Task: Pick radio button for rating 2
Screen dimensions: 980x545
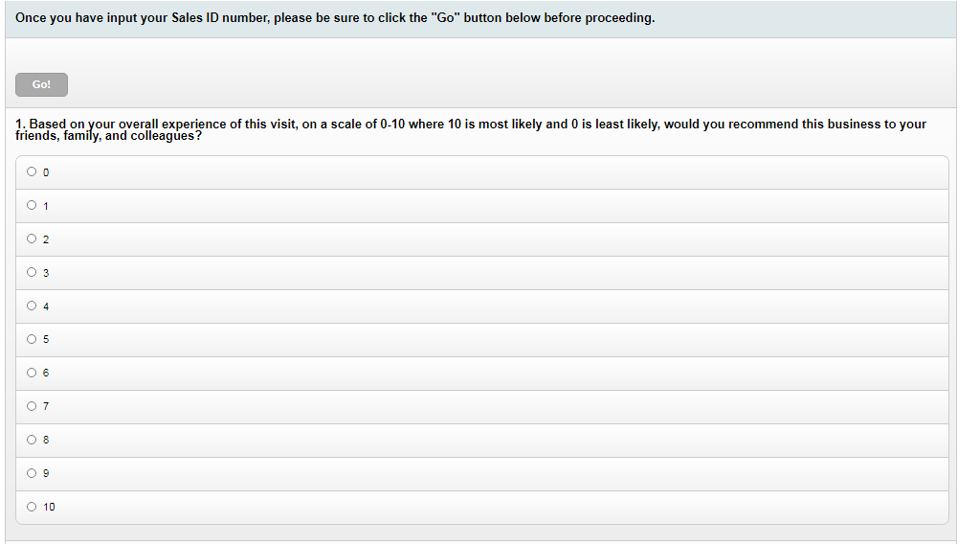Action: point(32,238)
